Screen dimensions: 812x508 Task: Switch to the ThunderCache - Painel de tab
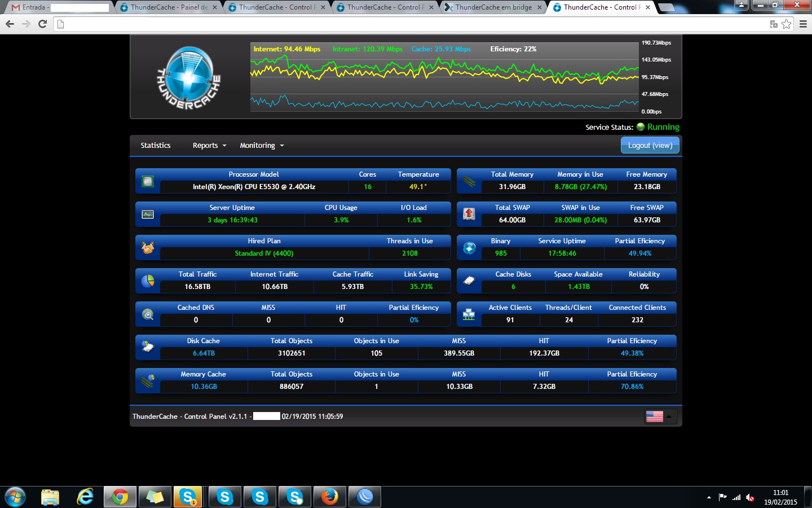pos(169,7)
